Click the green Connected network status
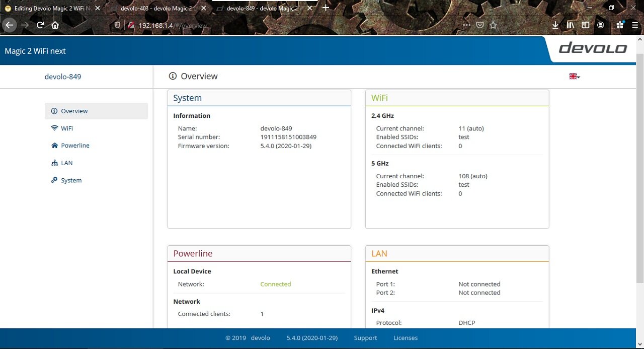Image resolution: width=644 pixels, height=349 pixels. [276, 284]
